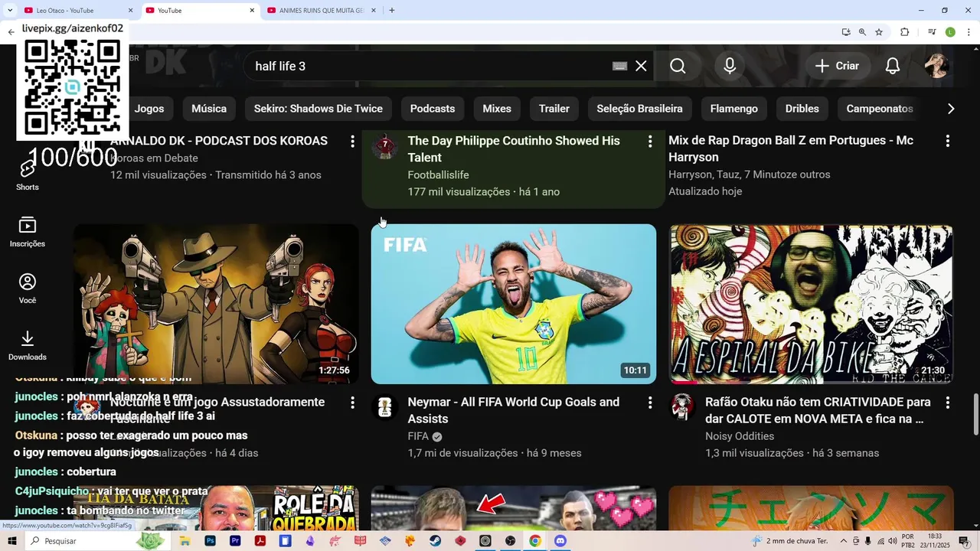Open options for the Nocturne video

tap(352, 403)
